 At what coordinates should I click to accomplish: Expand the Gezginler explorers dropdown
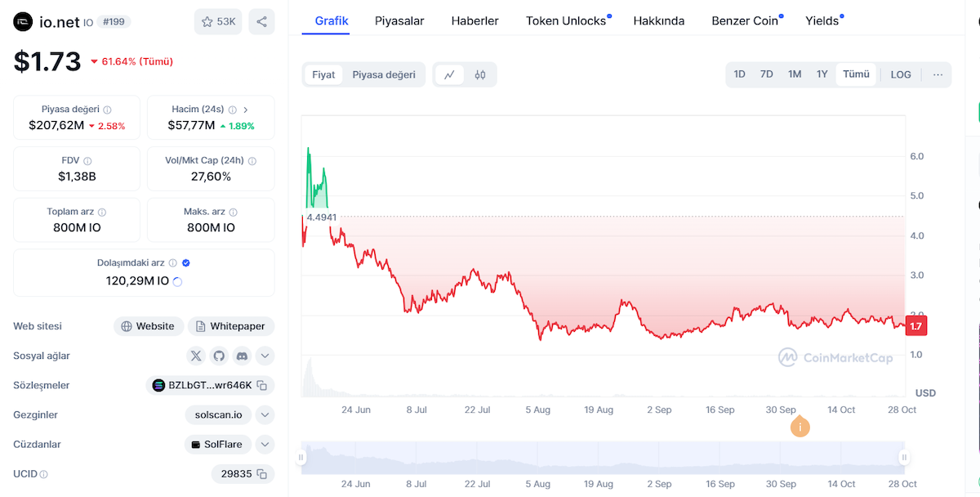(265, 414)
